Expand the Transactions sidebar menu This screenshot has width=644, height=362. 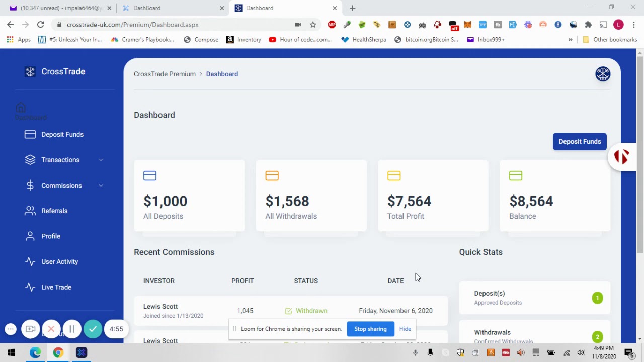coord(64,160)
